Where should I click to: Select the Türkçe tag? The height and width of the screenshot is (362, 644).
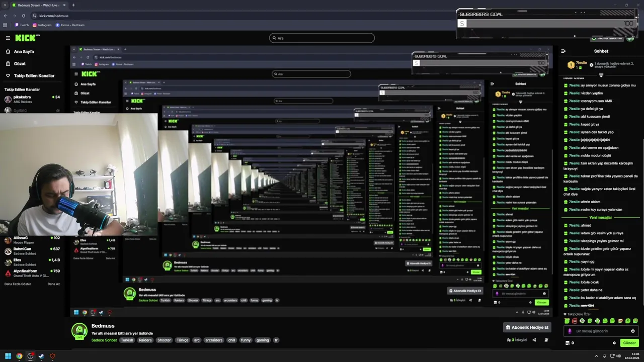coord(183,340)
